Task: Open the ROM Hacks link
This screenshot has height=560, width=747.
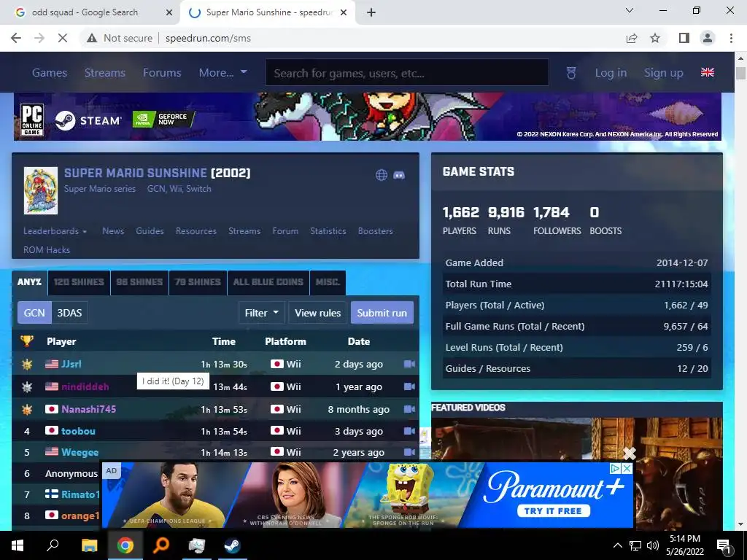Action: 47,249
